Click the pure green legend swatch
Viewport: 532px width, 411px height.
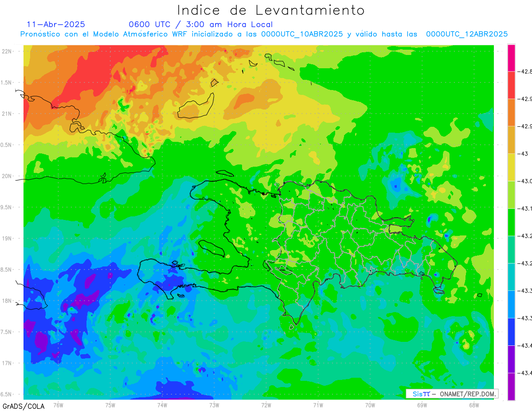tap(511, 222)
